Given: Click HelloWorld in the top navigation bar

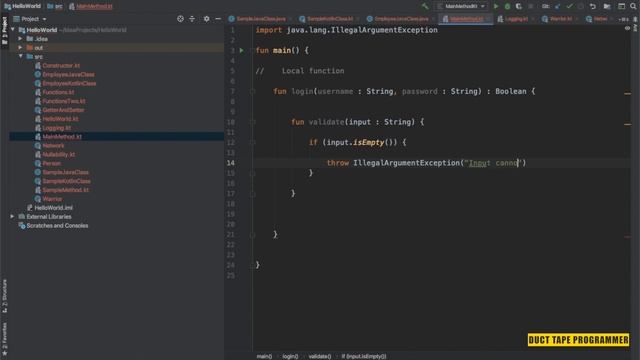Looking at the screenshot, I should tap(23, 6).
